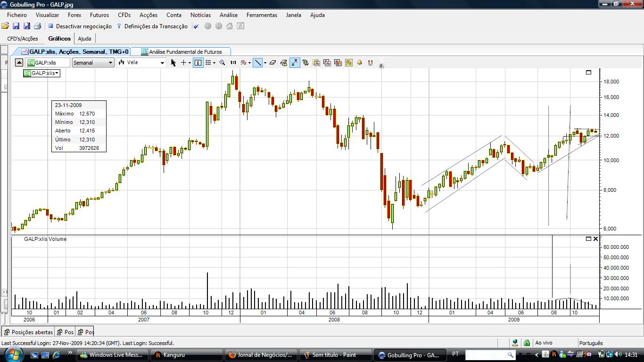Click the green padlock status icon
The height and width of the screenshot is (362, 644).
527,343
